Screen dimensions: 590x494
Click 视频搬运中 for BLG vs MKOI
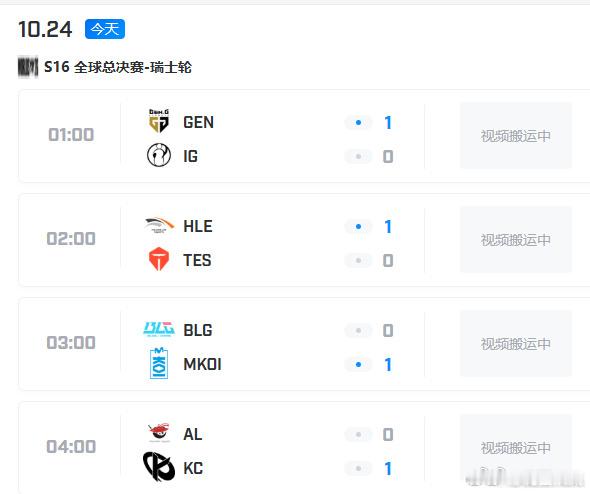(x=516, y=344)
